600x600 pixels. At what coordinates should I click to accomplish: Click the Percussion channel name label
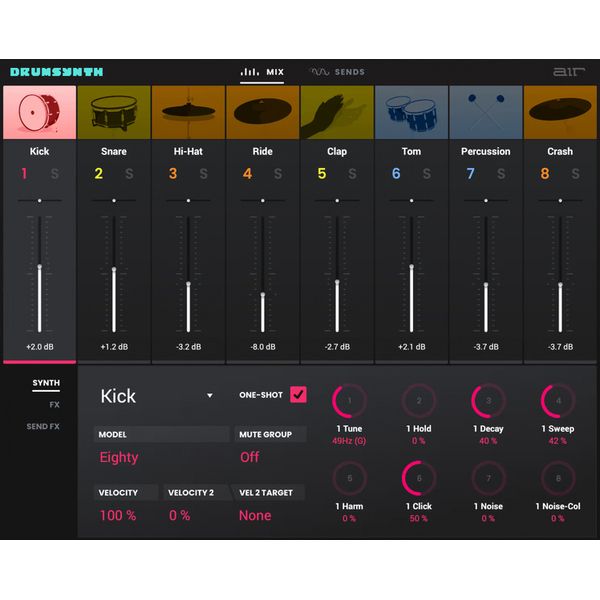pyautogui.click(x=486, y=152)
